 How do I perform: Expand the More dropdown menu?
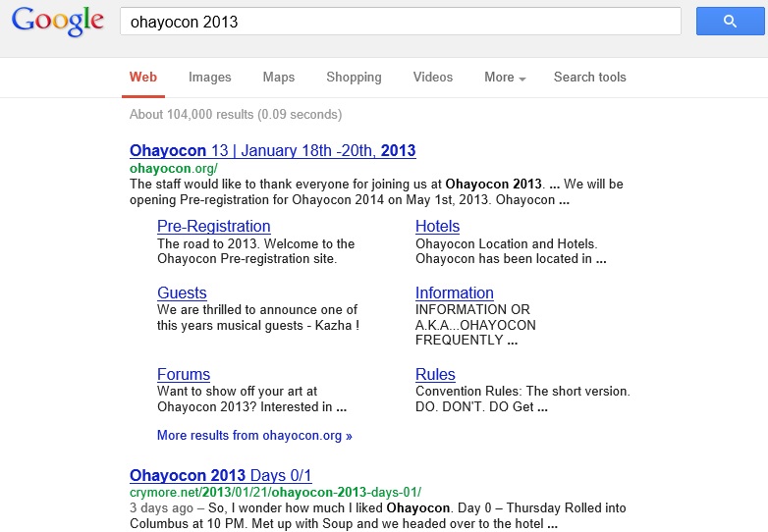pos(505,78)
